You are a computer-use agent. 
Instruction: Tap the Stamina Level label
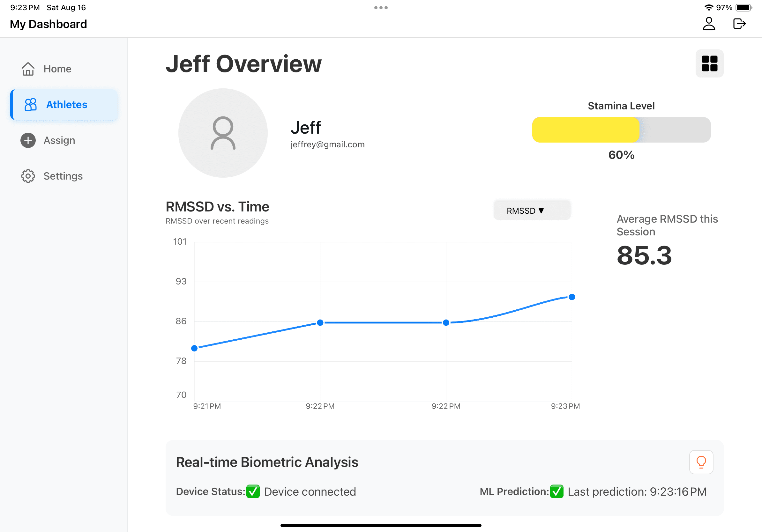pyautogui.click(x=621, y=106)
